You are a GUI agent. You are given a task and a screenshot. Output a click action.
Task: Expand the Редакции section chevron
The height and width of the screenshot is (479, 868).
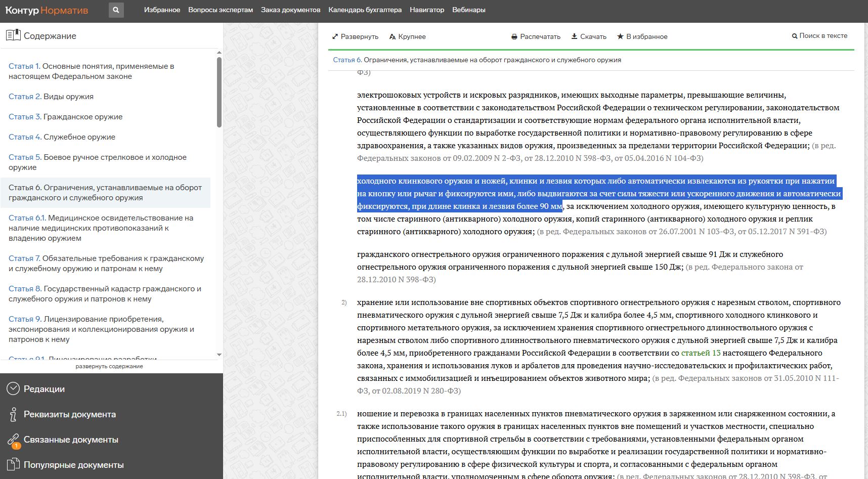click(x=13, y=389)
